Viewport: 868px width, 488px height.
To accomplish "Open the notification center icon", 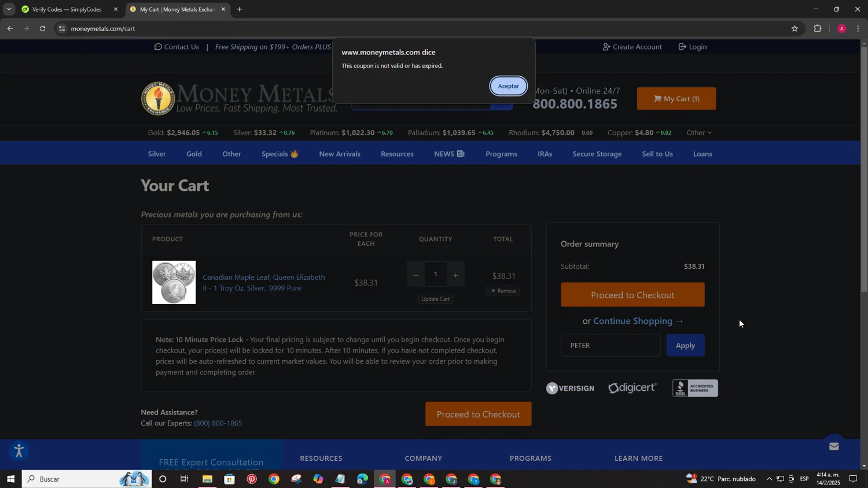I will coord(853,479).
